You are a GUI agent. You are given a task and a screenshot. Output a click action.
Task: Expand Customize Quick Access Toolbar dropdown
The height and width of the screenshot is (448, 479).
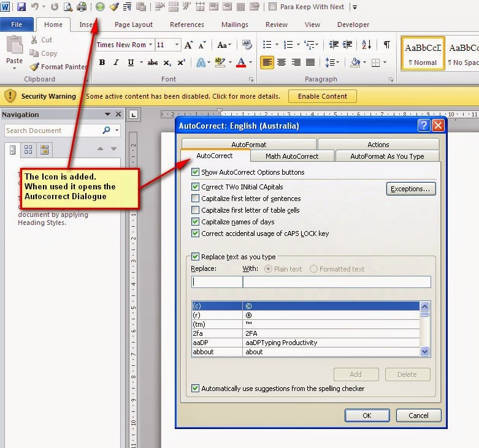click(x=354, y=7)
